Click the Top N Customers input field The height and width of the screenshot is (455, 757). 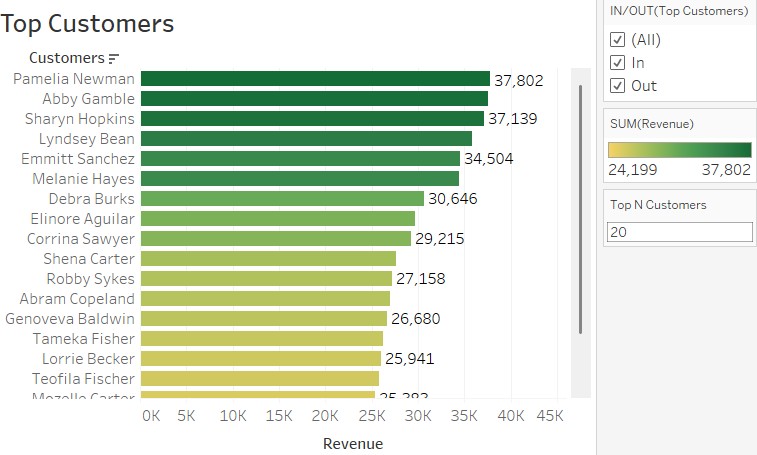(x=679, y=232)
